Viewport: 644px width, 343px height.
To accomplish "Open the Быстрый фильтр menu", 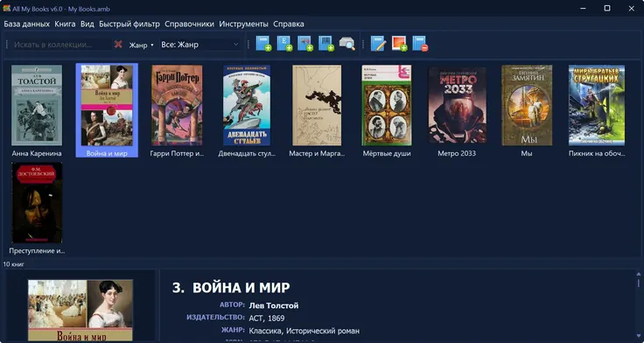I will [x=129, y=24].
